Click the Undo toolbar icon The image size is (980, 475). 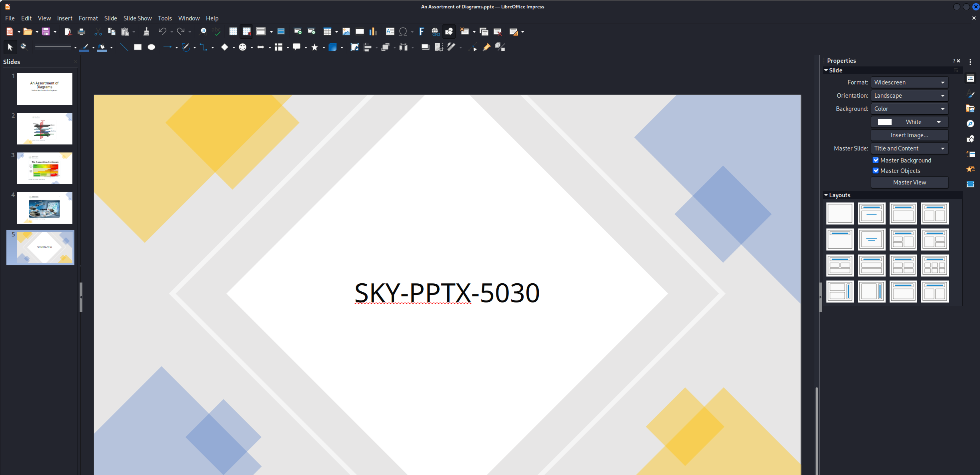[162, 32]
